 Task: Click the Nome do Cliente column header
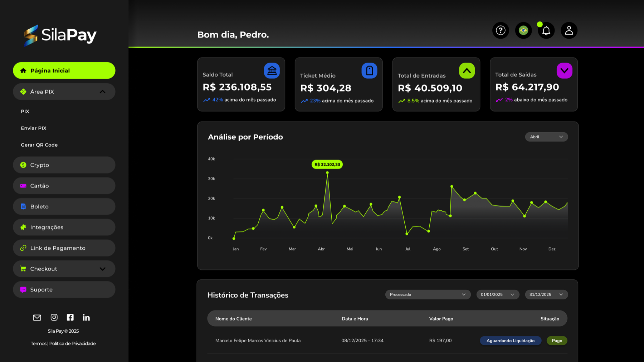[234, 319]
